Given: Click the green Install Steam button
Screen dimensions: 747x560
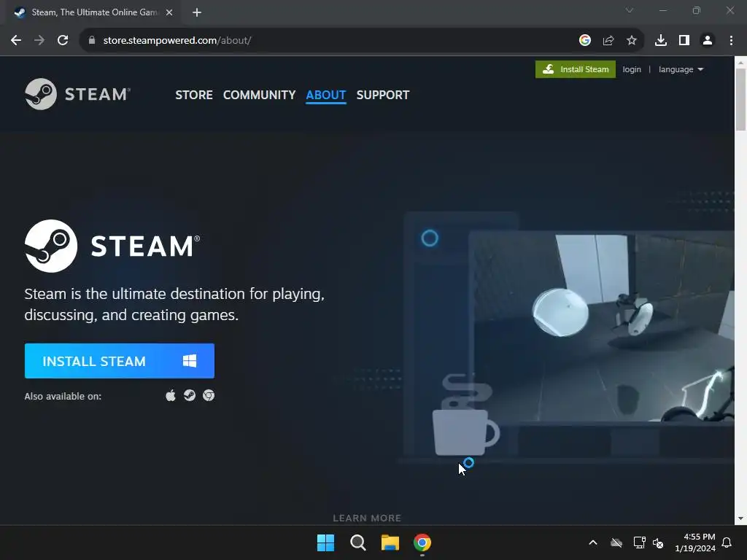Looking at the screenshot, I should 575,69.
